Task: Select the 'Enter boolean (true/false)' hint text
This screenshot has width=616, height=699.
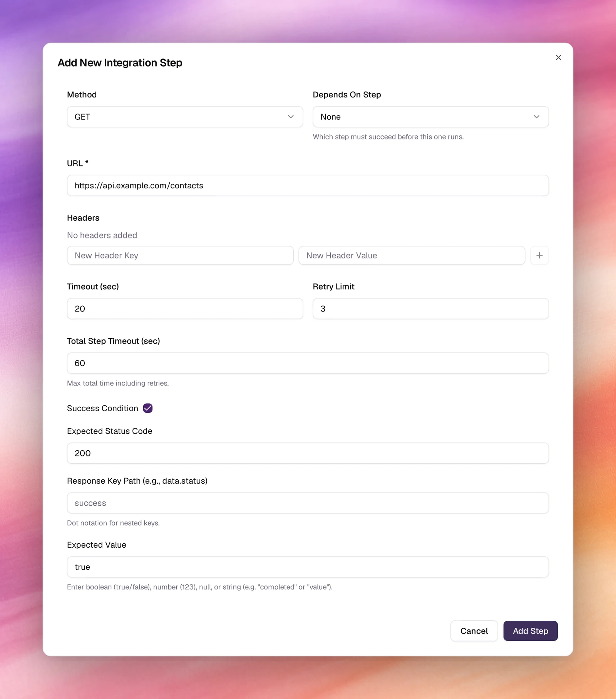Action: click(x=200, y=587)
